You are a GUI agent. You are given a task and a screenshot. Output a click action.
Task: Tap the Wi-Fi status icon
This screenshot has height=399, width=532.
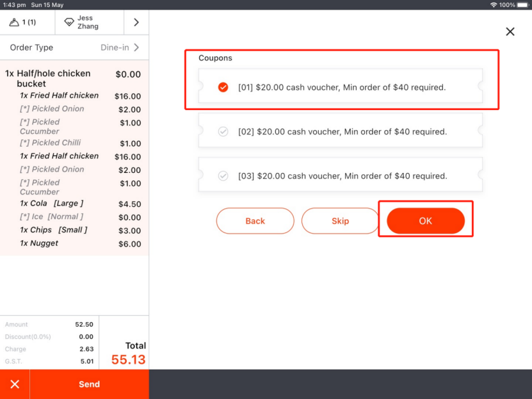click(x=494, y=4)
